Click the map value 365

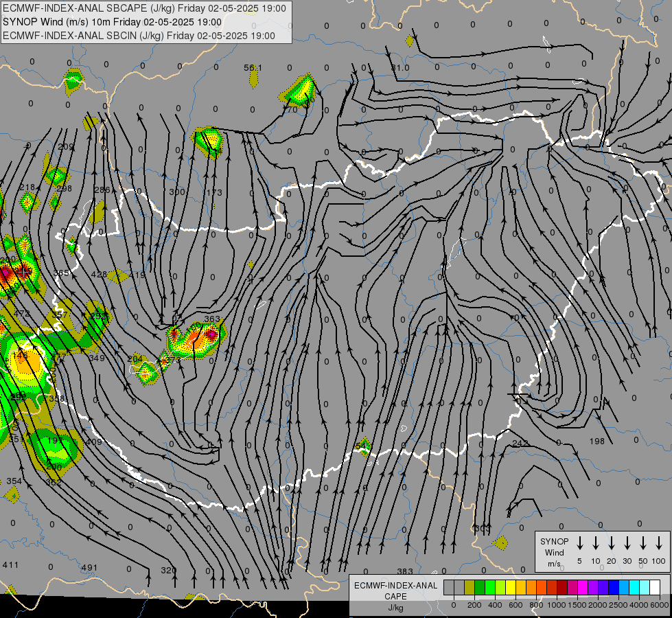click(61, 273)
